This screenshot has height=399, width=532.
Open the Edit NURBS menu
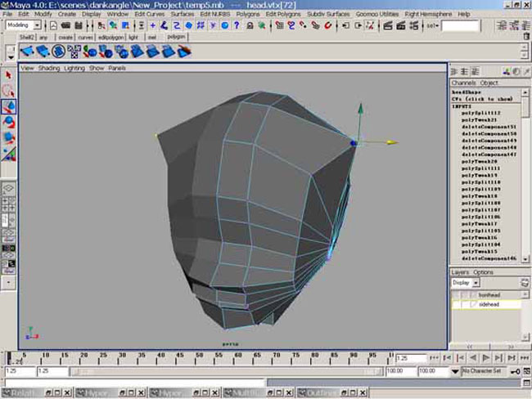(x=215, y=14)
